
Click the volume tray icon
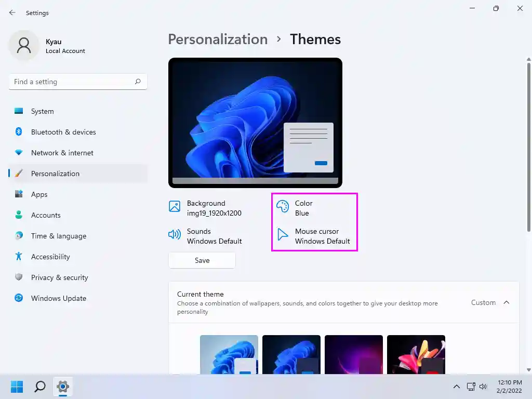coord(483,387)
